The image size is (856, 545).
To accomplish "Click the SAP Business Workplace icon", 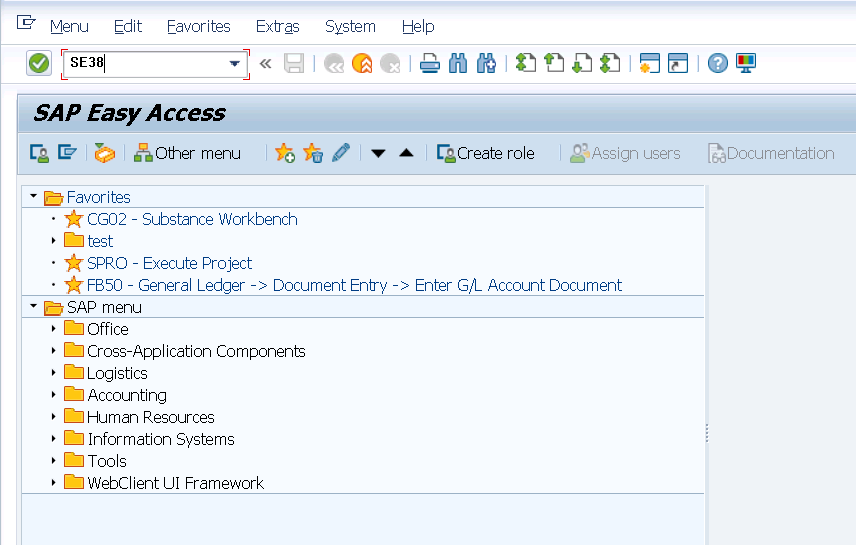I will tap(105, 153).
